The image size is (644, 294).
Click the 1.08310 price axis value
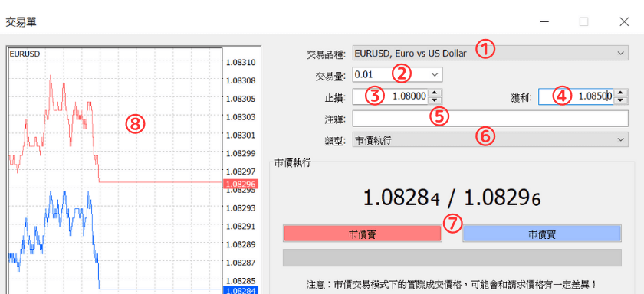pyautogui.click(x=241, y=62)
